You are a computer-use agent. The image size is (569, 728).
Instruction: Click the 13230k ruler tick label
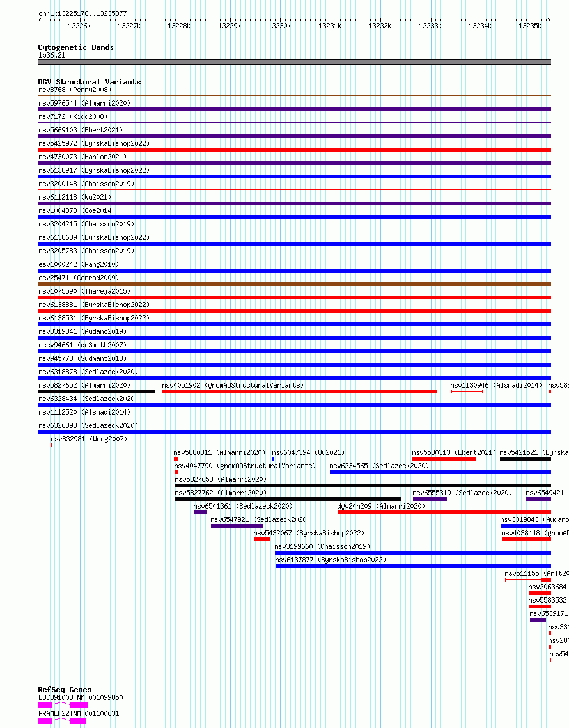pyautogui.click(x=279, y=26)
